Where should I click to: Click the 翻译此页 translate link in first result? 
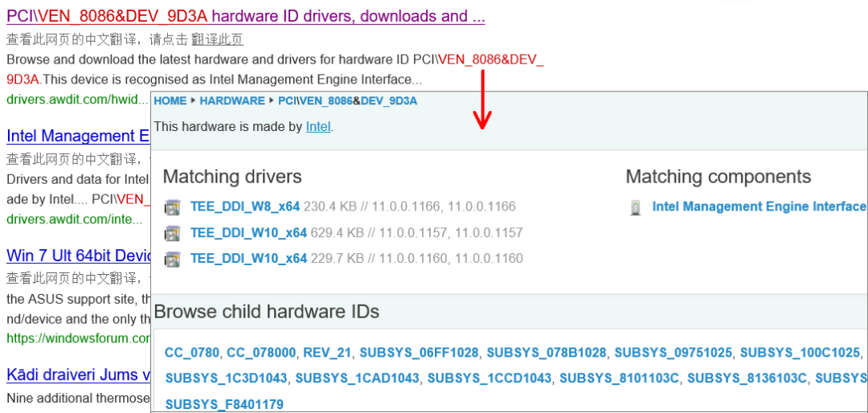217,39
